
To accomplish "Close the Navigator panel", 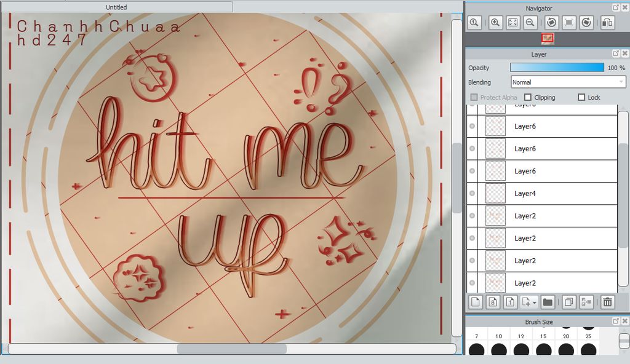I will tap(625, 7).
